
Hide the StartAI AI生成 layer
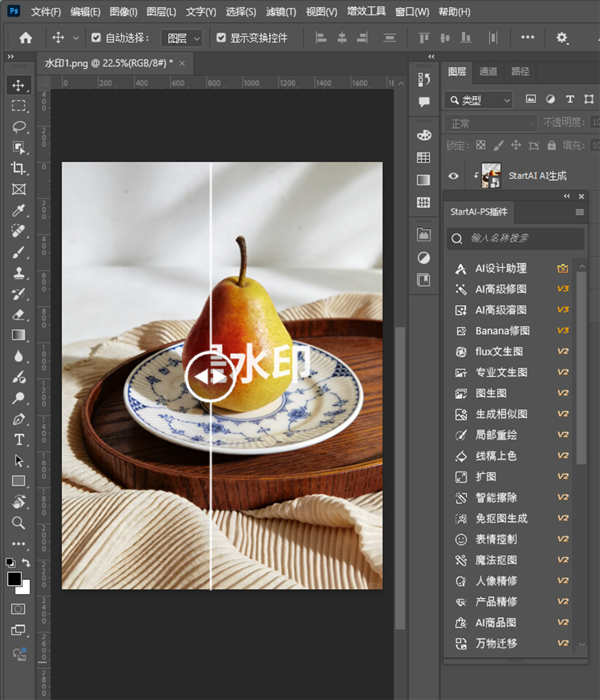pyautogui.click(x=453, y=176)
